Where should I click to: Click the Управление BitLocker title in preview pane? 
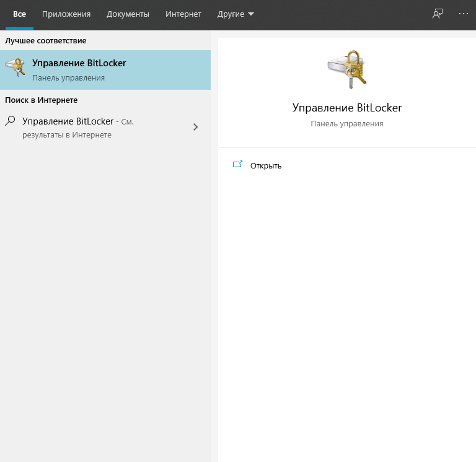pyautogui.click(x=346, y=108)
